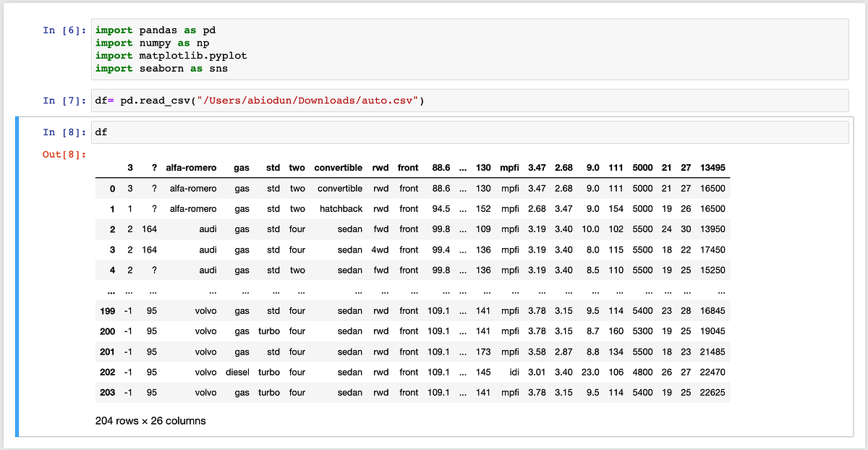
Task: Click the 'turbo' value in row 200
Action: [269, 331]
